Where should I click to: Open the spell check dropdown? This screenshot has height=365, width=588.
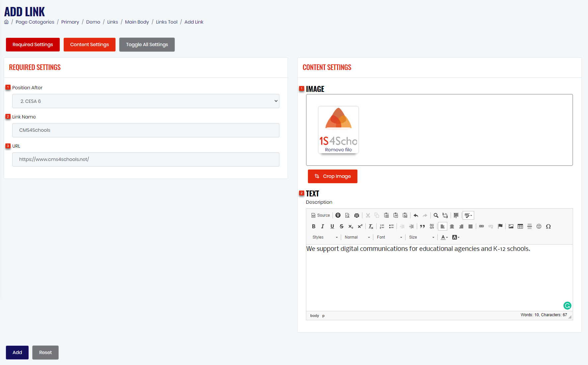468,215
